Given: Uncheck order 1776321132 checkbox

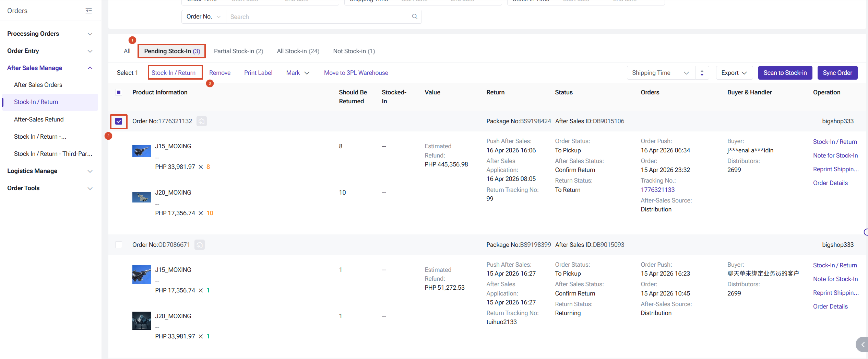Looking at the screenshot, I should [x=119, y=121].
